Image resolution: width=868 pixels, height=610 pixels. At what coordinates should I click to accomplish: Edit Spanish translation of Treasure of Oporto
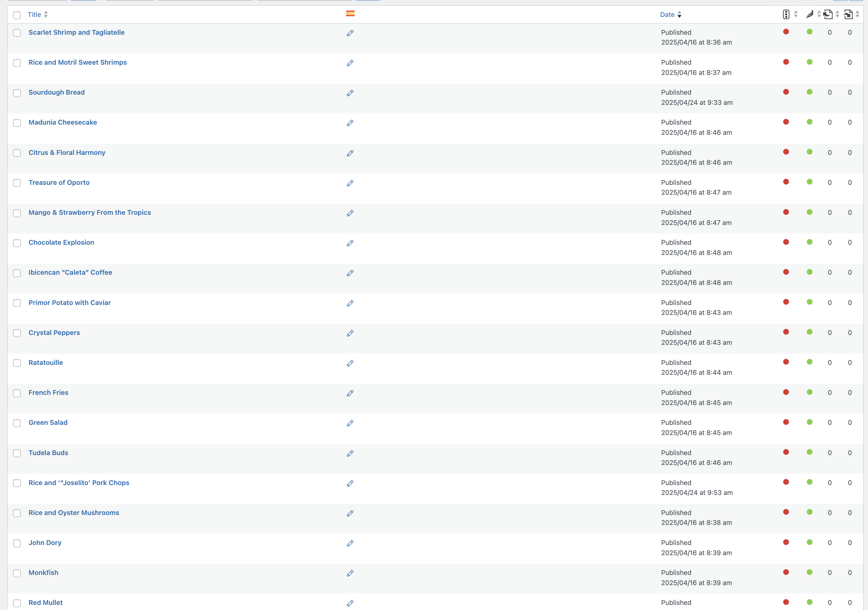350,183
